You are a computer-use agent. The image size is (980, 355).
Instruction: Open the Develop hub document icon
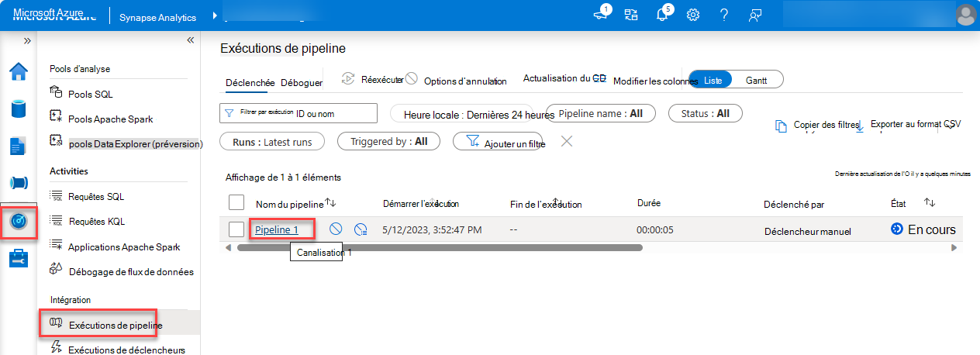(x=19, y=146)
